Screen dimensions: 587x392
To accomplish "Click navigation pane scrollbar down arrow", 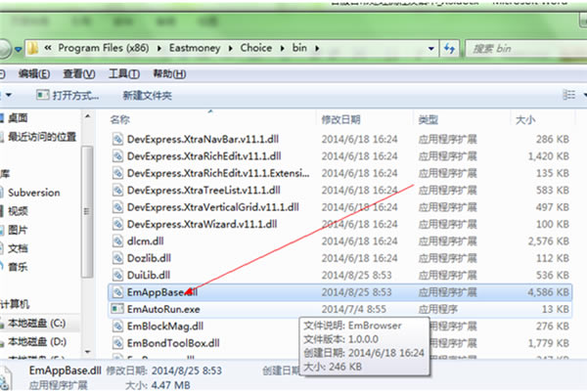I will [87, 352].
